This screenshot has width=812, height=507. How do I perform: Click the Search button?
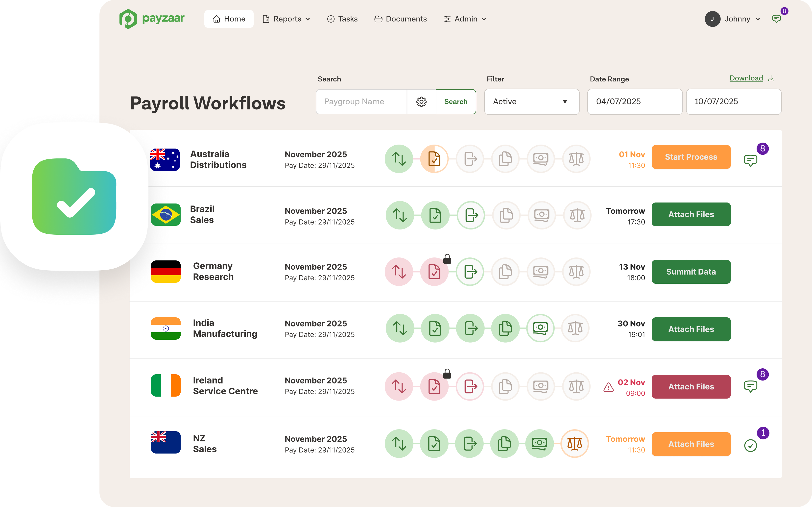tap(456, 101)
